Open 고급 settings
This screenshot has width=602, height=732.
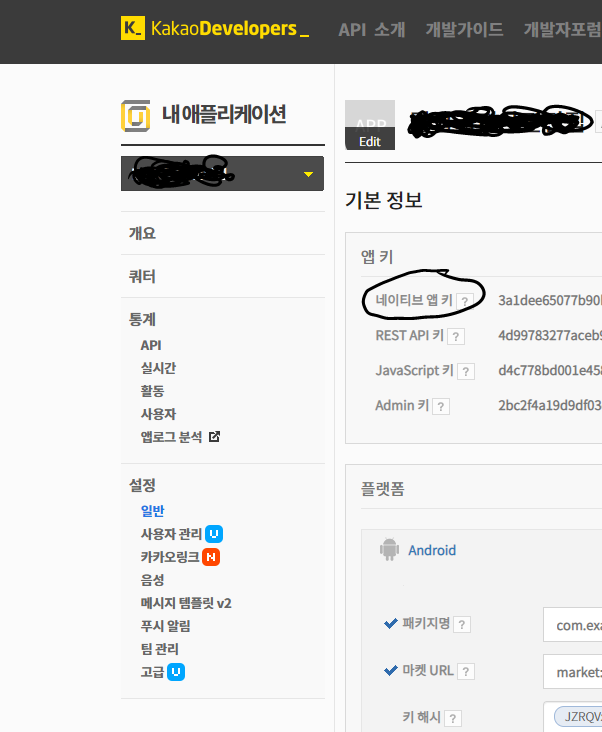pos(153,672)
